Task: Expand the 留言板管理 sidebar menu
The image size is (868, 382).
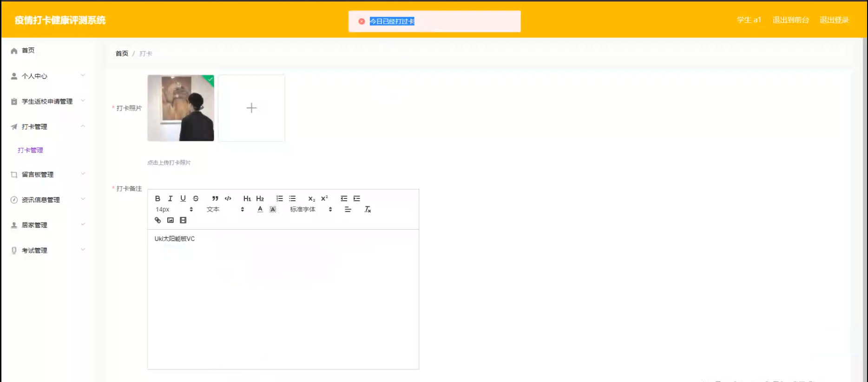Action: [47, 174]
